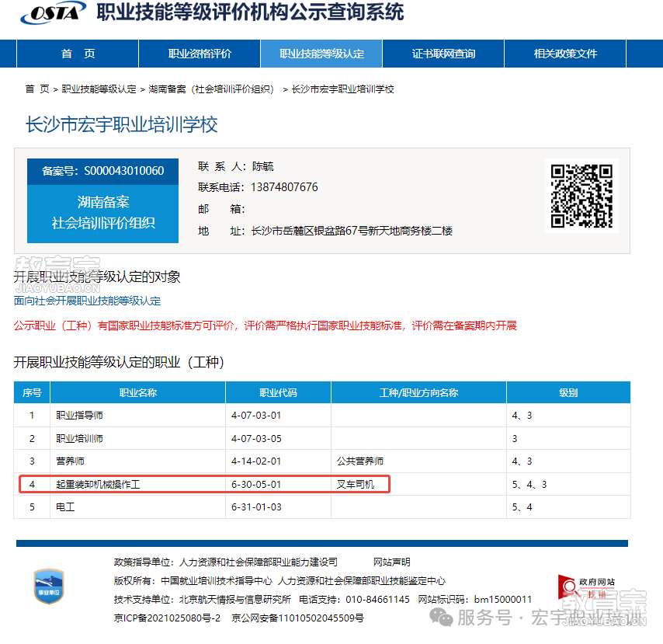Image resolution: width=663 pixels, height=644 pixels.
Task: Click the address 长沙市岳麓区银盆路67号新天地商务楼二楼
Action: 352,231
